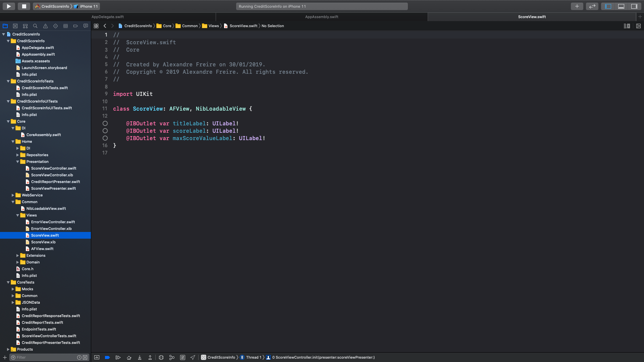Expand the Mocks folder under CoreTests
644x362 pixels.
point(13,289)
